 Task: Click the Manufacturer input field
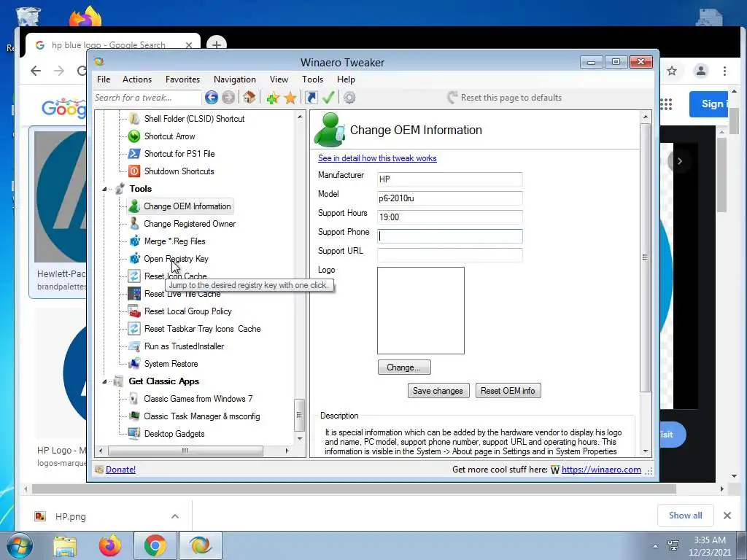click(x=449, y=179)
